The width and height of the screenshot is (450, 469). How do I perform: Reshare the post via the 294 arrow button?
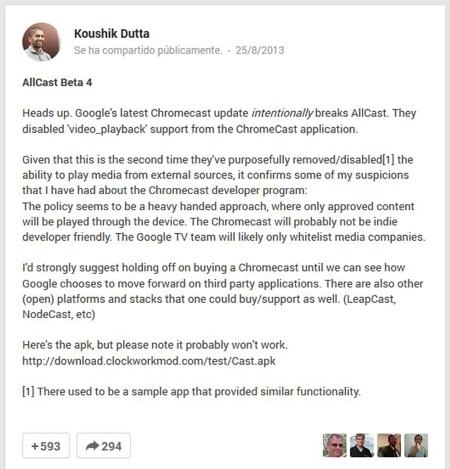click(104, 446)
